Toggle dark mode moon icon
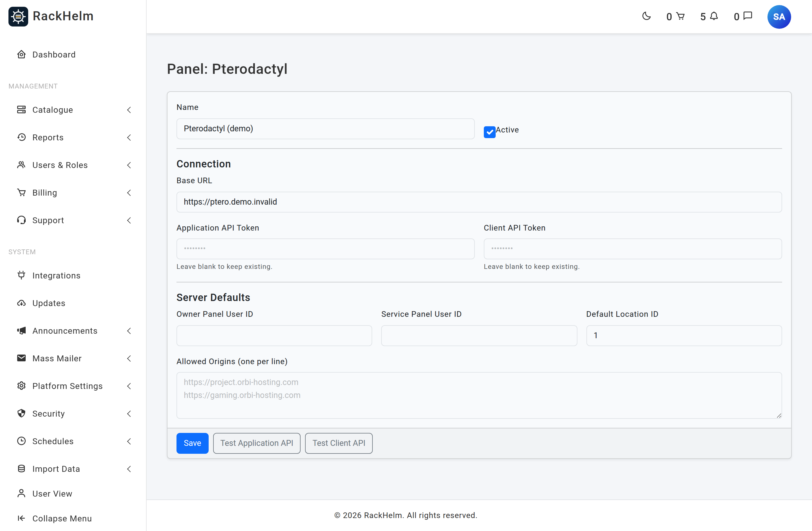812x531 pixels. 646,16
